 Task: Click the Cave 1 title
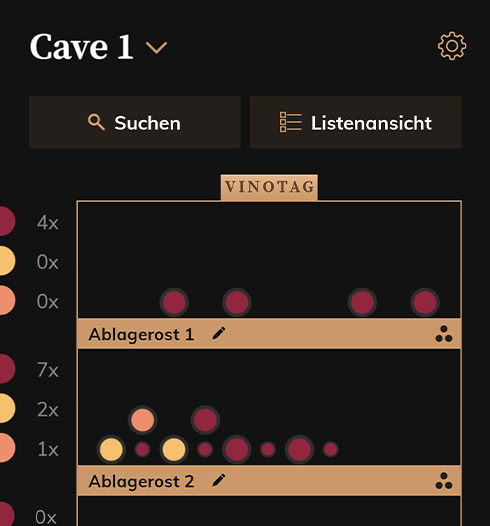pyautogui.click(x=81, y=46)
